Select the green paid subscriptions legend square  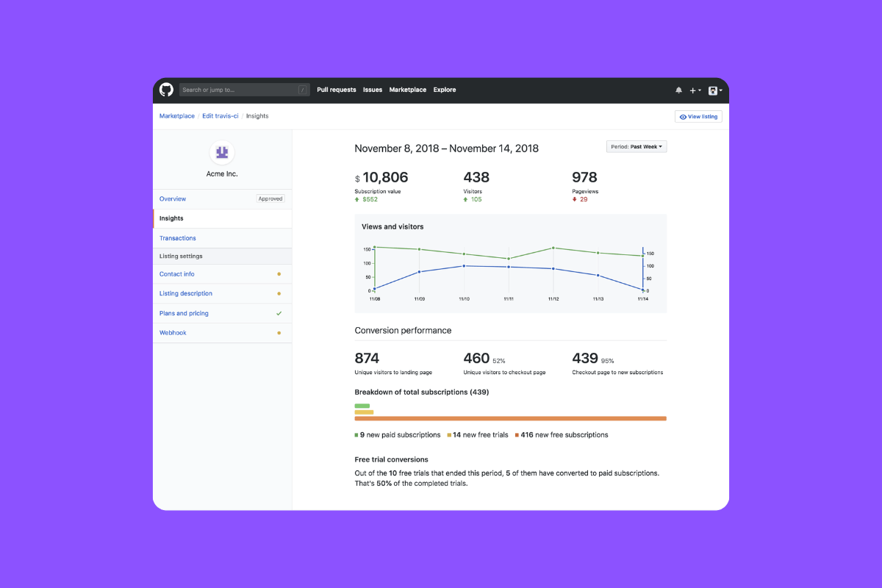pyautogui.click(x=356, y=434)
